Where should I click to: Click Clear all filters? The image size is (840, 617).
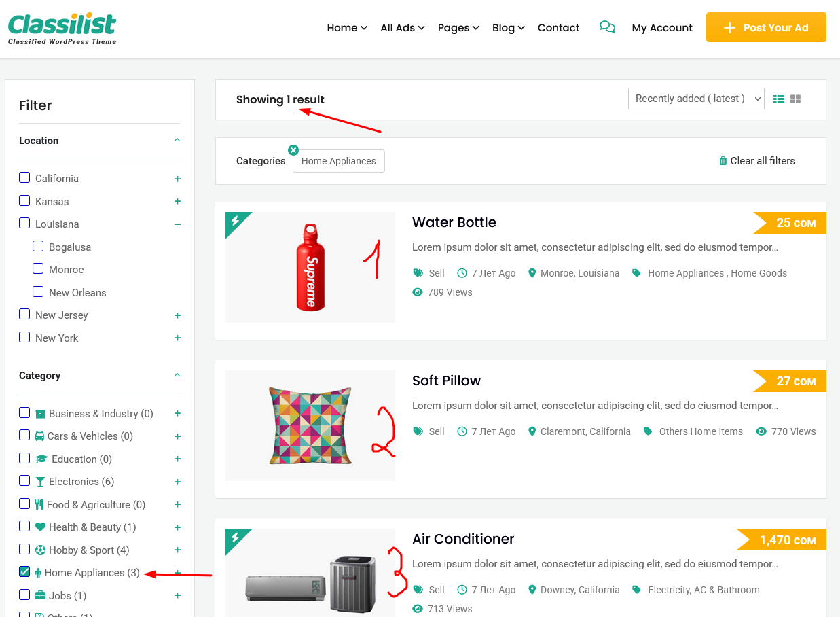pos(756,161)
